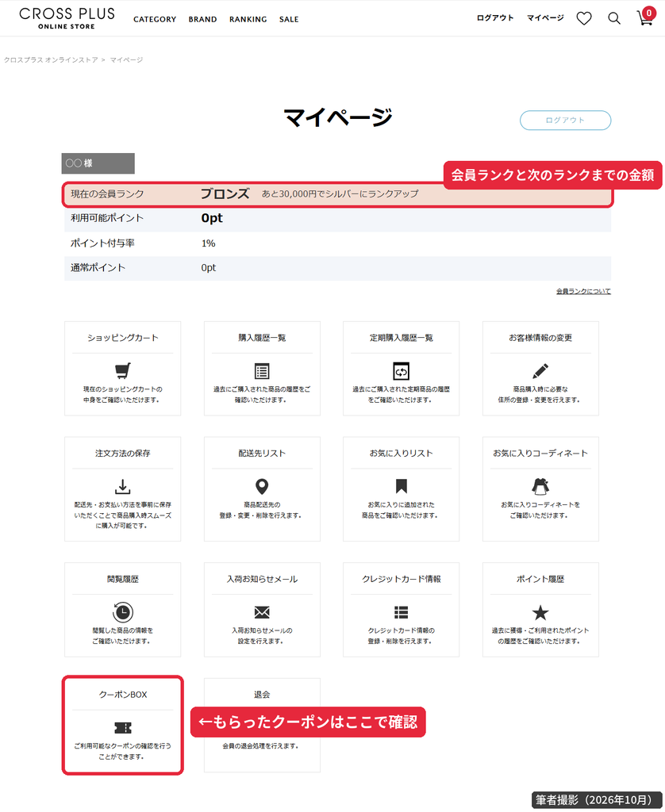Viewport: 665px width, 812px height.
Task: Click the outlined ログアウト button
Action: click(565, 121)
